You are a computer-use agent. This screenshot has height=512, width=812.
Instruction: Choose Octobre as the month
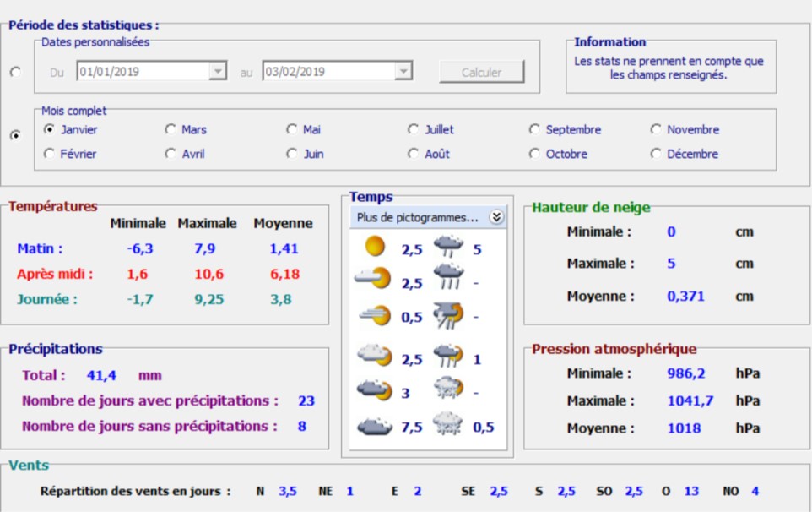point(558,154)
